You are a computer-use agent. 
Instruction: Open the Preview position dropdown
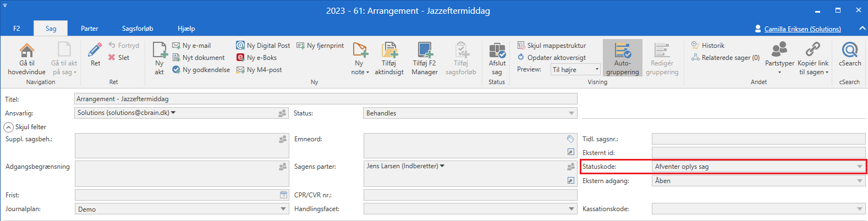point(597,70)
